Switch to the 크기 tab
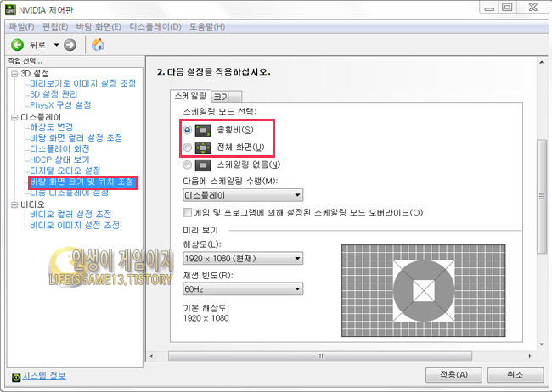The height and width of the screenshot is (392, 552). (x=227, y=97)
